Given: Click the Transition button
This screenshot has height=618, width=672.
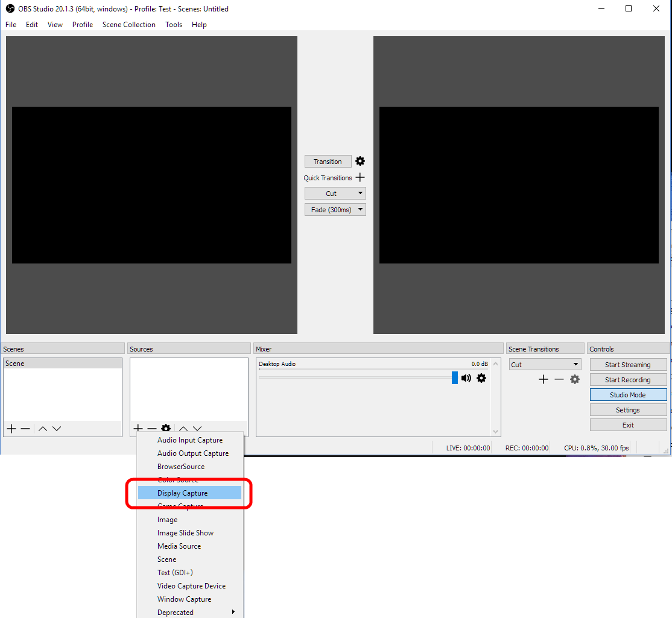Looking at the screenshot, I should (328, 162).
